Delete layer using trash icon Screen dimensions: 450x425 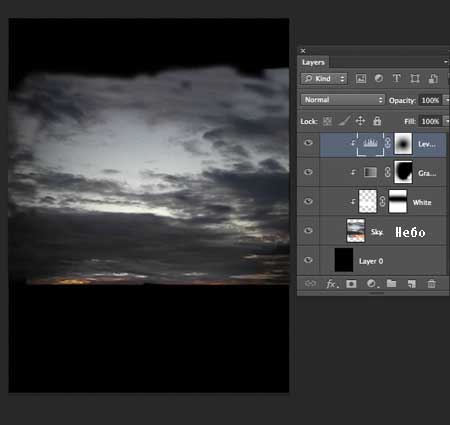(x=432, y=284)
